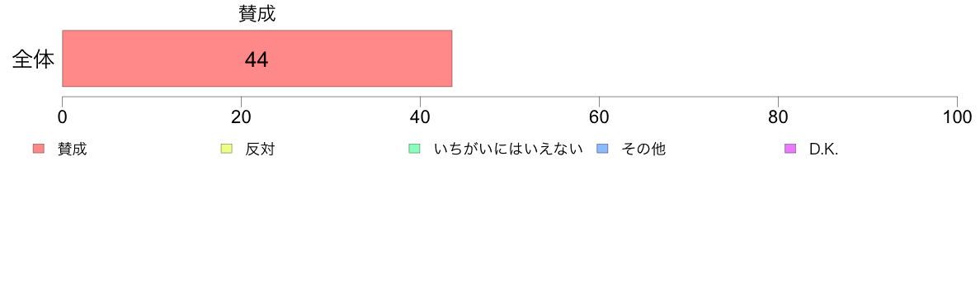Click the axis tick label 100
This screenshot has width=980, height=304.
pos(957,117)
